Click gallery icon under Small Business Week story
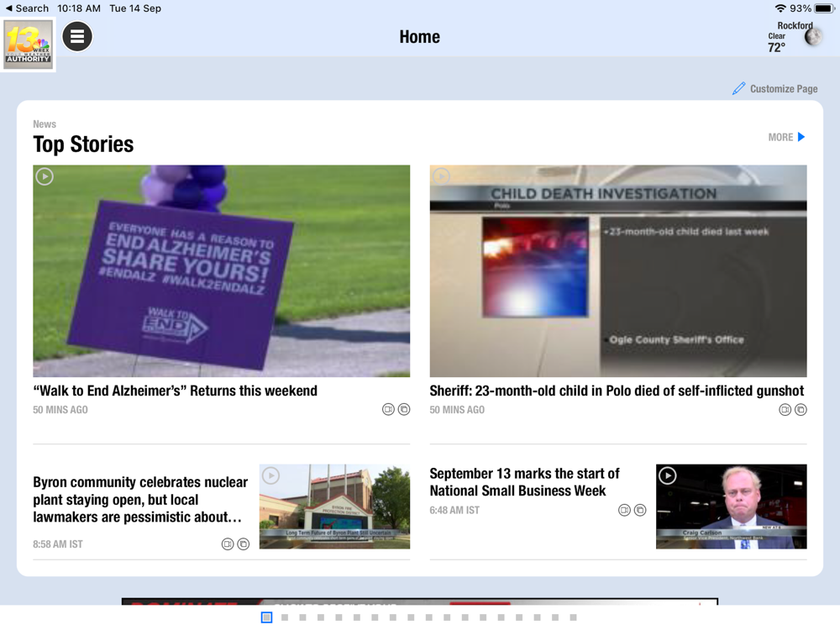The width and height of the screenshot is (840, 630). 640,510
